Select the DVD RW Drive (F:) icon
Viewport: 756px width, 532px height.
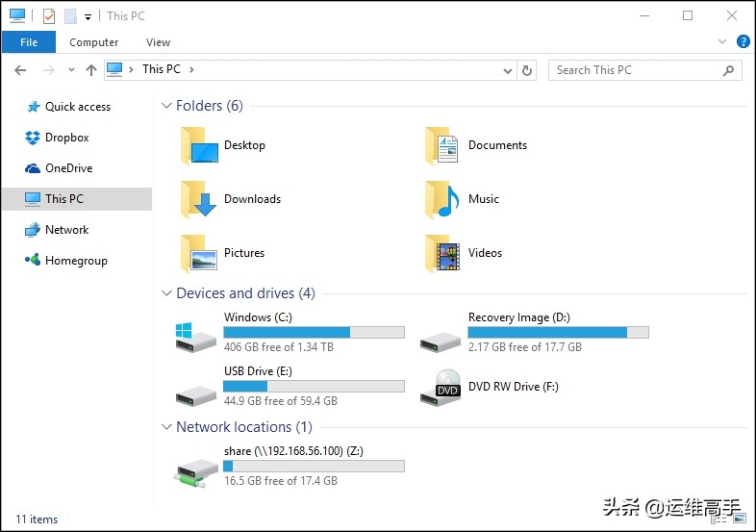coord(441,388)
